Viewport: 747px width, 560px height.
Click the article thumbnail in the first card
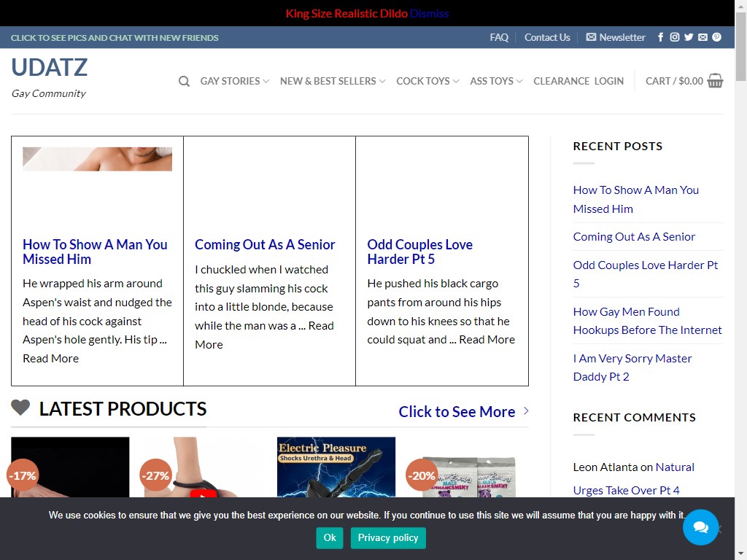(97, 159)
